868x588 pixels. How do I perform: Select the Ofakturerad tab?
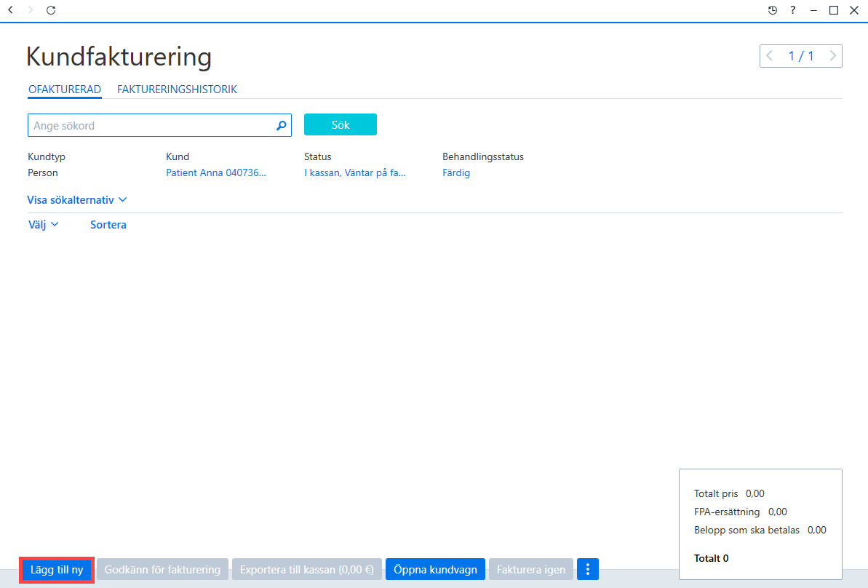tap(65, 89)
